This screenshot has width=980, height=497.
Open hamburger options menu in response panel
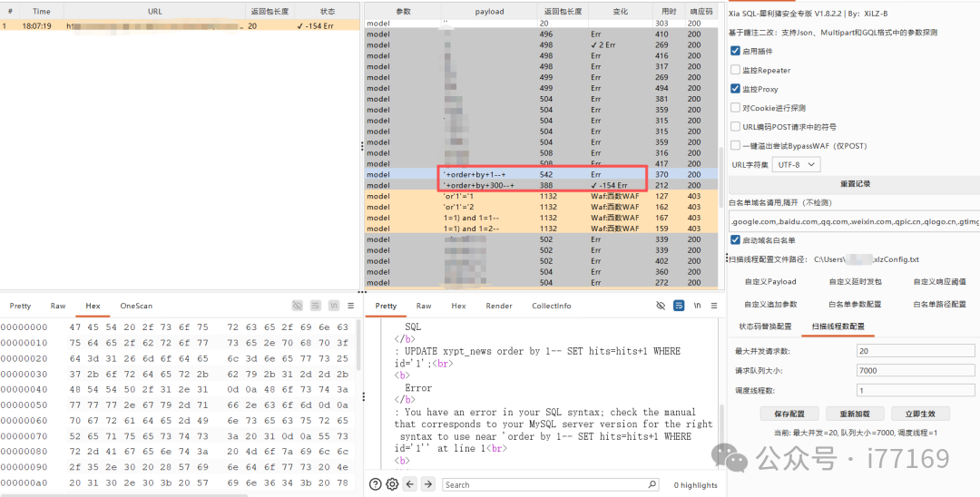[714, 306]
